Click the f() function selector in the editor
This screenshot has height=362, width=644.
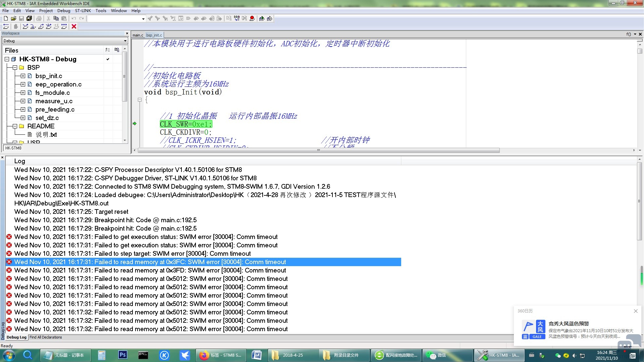pos(628,34)
